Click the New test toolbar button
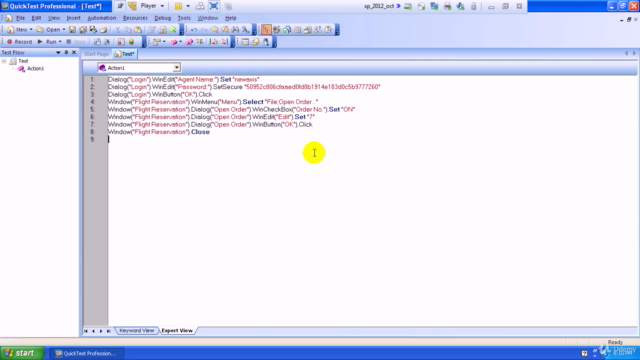Screen dimensions: 640x360 [x=18, y=29]
